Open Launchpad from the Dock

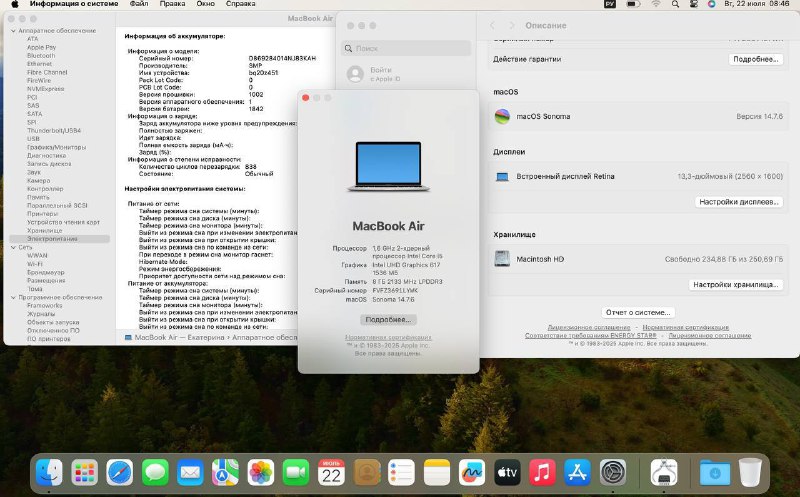(85, 473)
